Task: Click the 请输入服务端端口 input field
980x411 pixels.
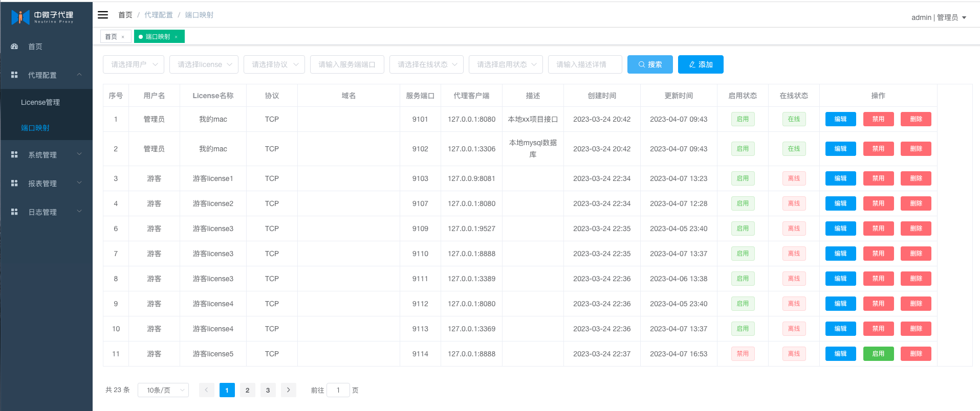Action: coord(347,64)
